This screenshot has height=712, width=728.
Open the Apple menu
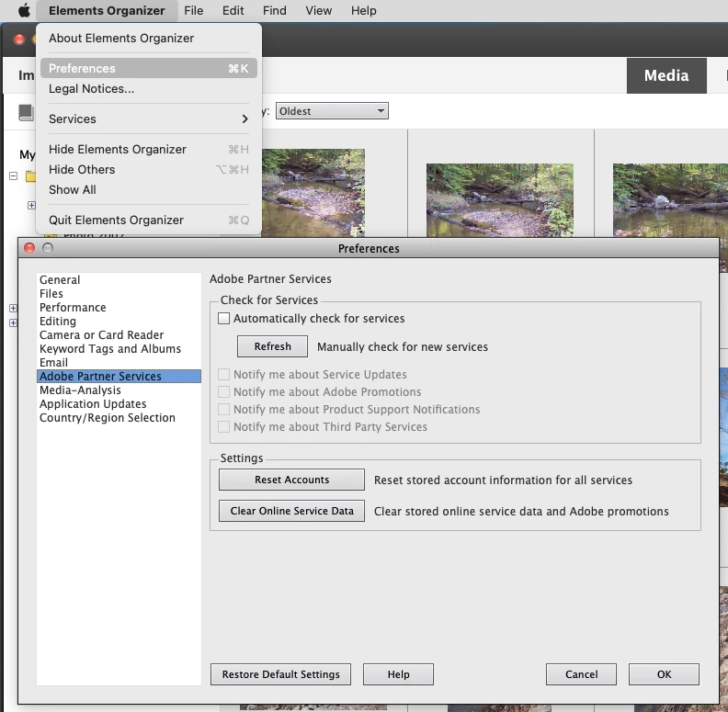[24, 10]
